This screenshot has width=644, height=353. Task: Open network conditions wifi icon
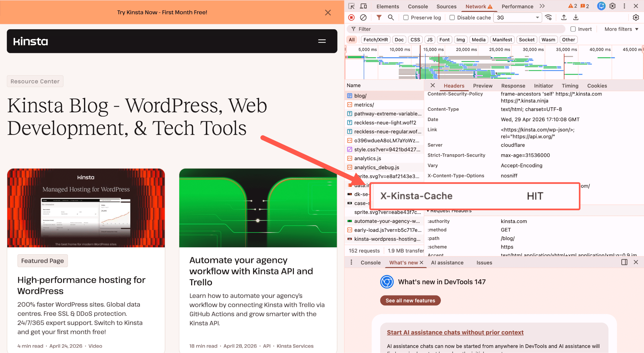coord(548,18)
